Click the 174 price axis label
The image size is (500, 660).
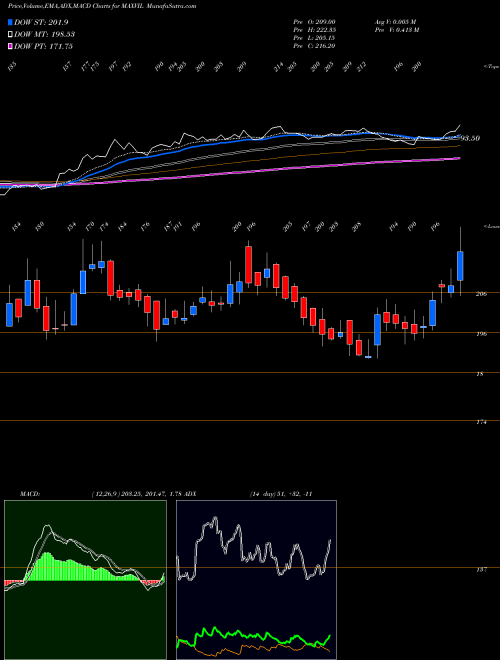tap(481, 422)
